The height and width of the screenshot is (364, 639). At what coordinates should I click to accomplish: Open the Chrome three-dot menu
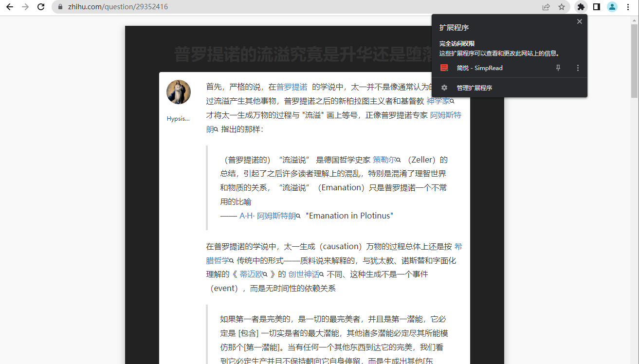628,7
